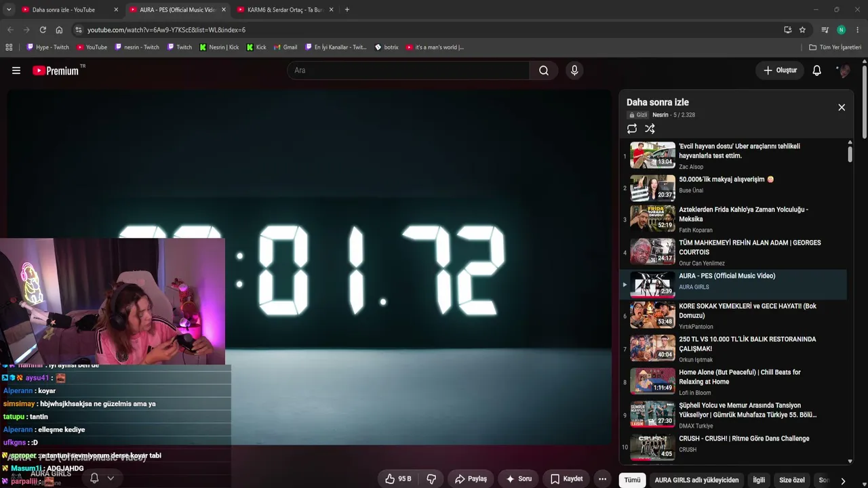Install app icon in the address bar
Viewport: 868px width, 488px height.
click(787, 30)
